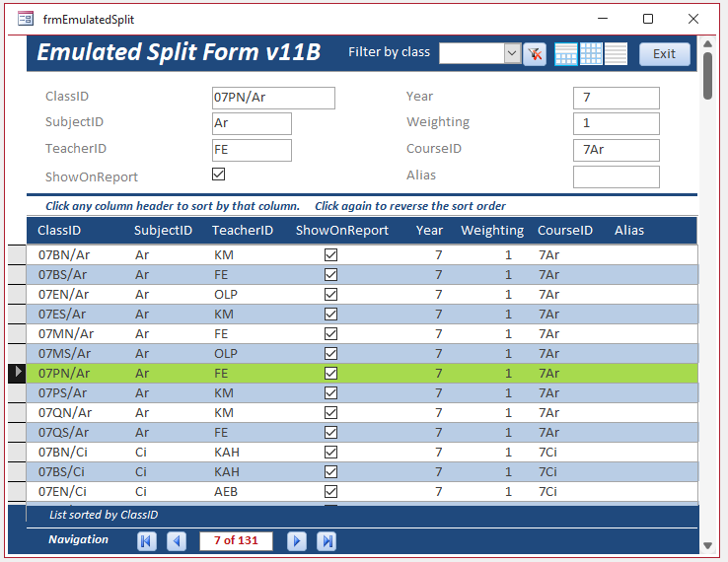
Task: Select the 07ES/Ar ClassID cell
Action: tap(62, 314)
